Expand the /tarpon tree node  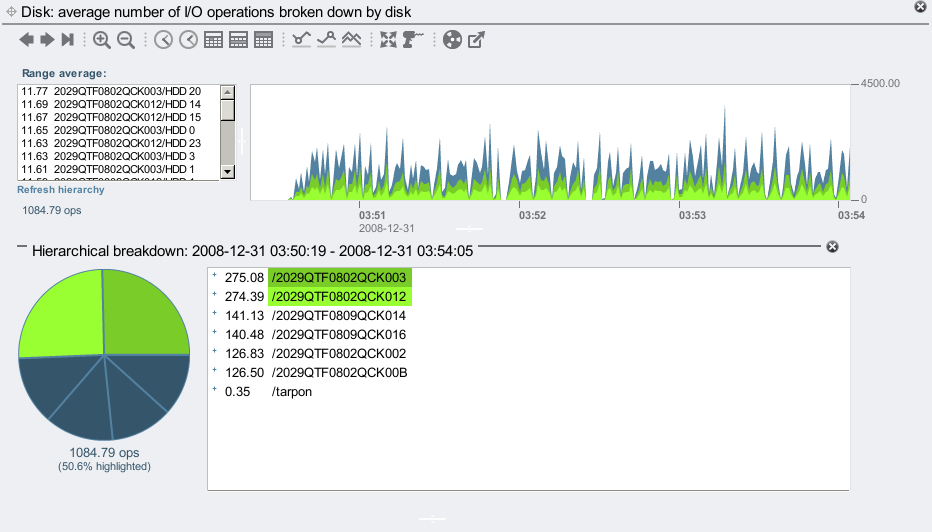pyautogui.click(x=214, y=391)
